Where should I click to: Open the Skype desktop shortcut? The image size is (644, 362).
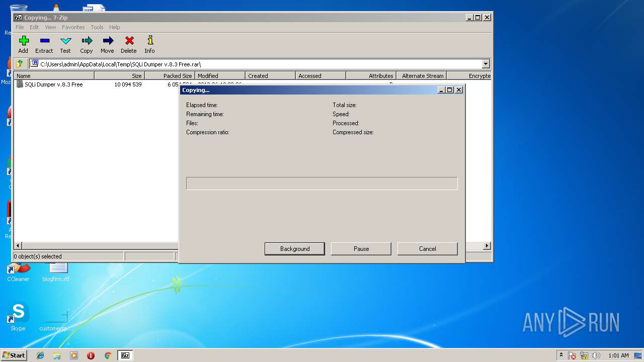click(18, 317)
